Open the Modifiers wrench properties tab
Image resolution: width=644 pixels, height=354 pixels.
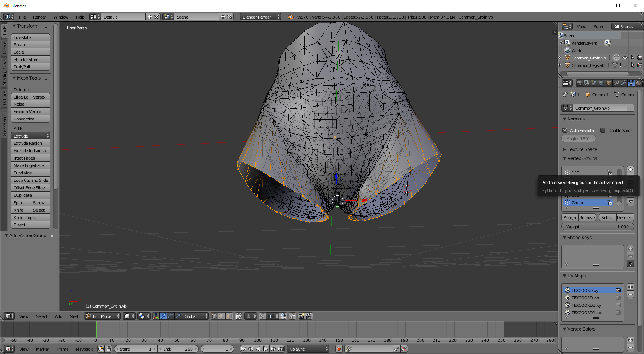pyautogui.click(x=624, y=83)
